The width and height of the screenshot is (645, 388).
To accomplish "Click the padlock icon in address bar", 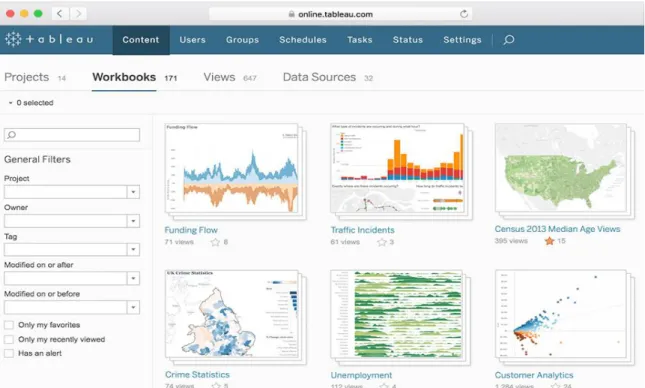I will (291, 14).
